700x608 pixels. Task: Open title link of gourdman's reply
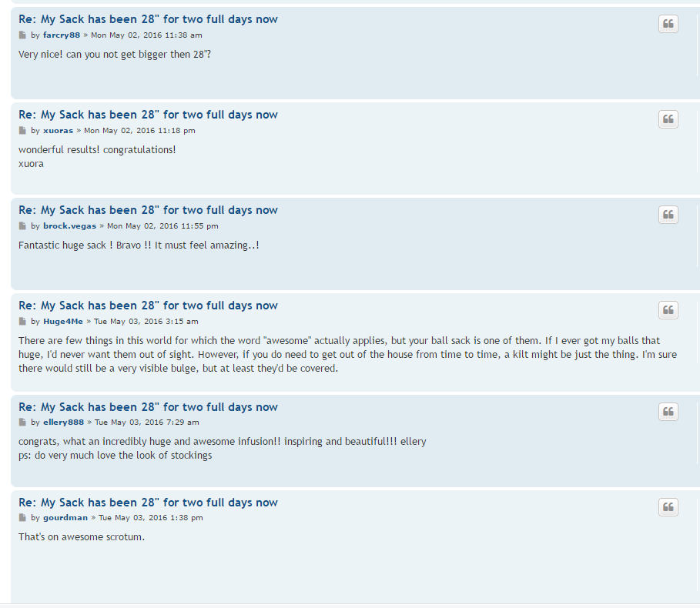pos(148,503)
